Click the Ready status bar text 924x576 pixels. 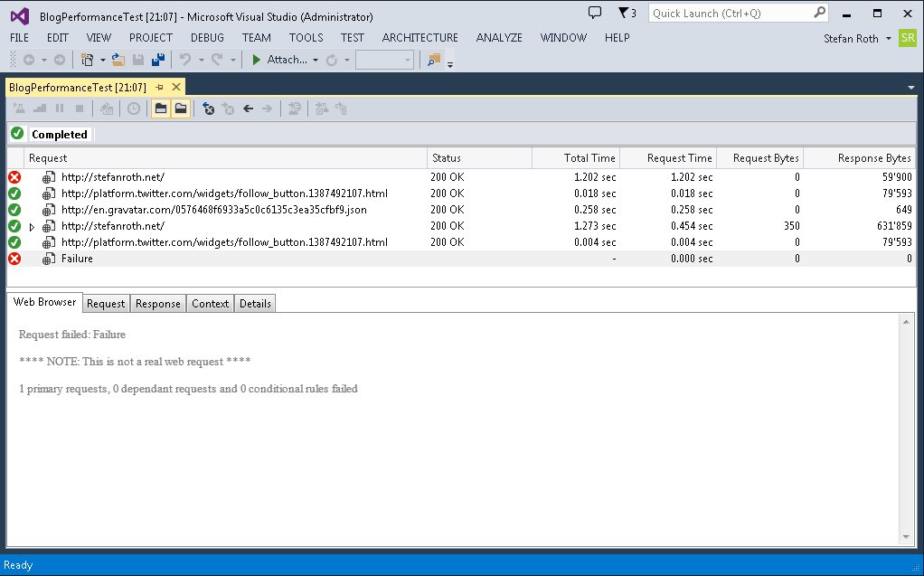(x=18, y=565)
